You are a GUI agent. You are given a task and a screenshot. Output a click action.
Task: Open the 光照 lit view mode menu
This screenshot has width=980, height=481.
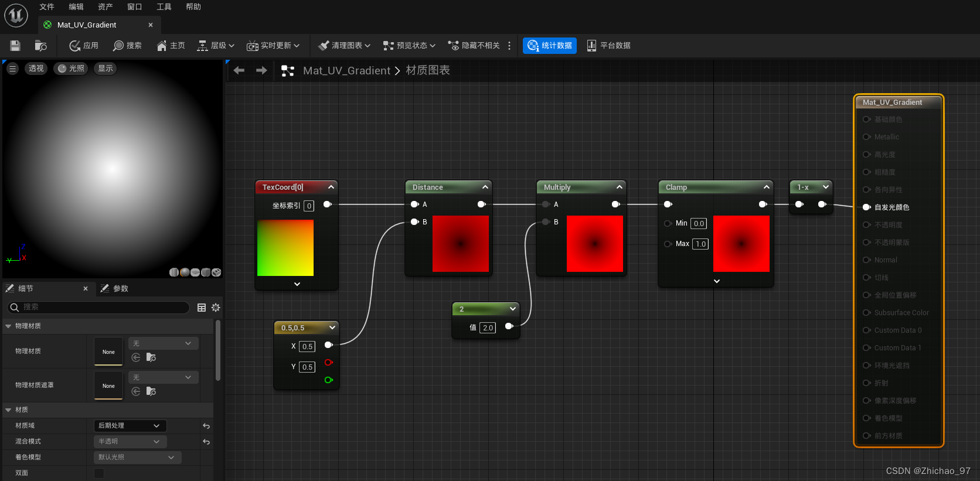click(x=71, y=69)
